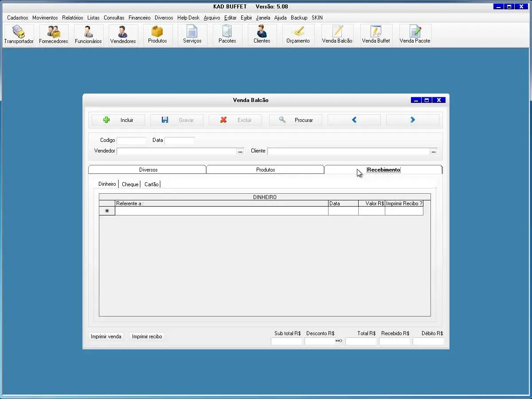This screenshot has height=399, width=532.
Task: Switch to the Produtos tab
Action: click(265, 170)
